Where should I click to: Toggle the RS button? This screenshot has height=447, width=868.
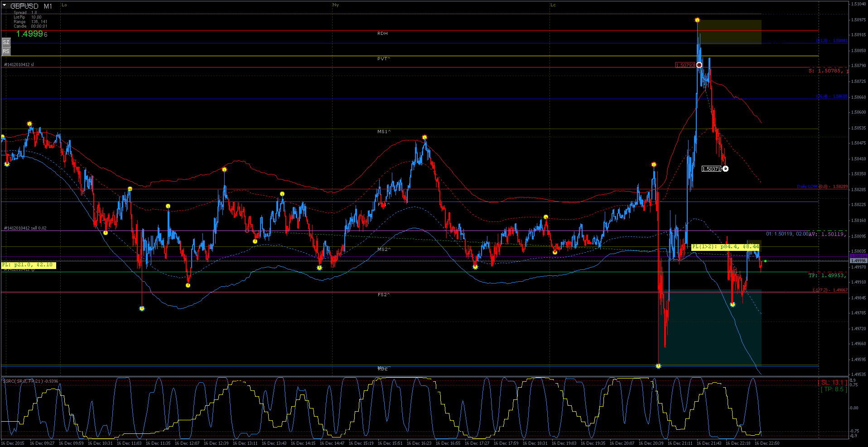(6, 52)
